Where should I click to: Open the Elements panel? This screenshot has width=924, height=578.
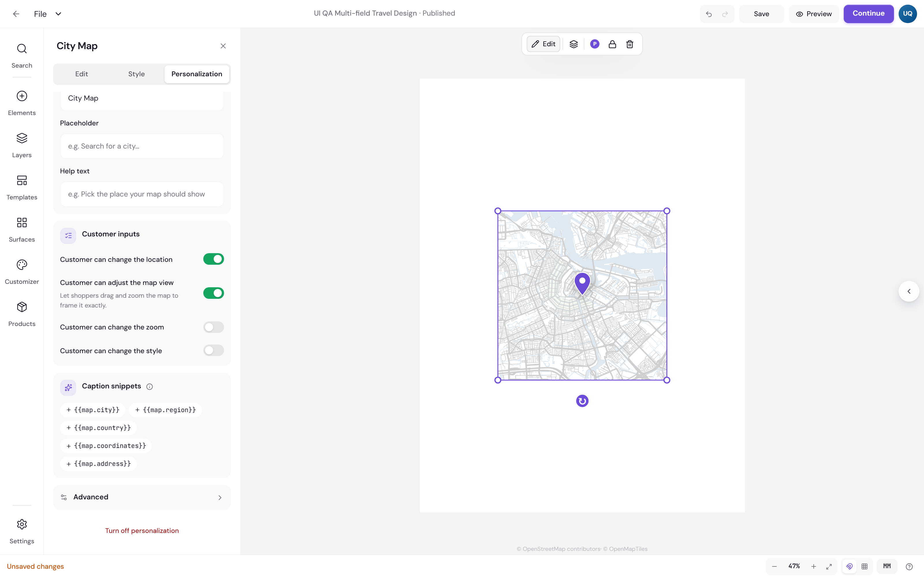22,103
